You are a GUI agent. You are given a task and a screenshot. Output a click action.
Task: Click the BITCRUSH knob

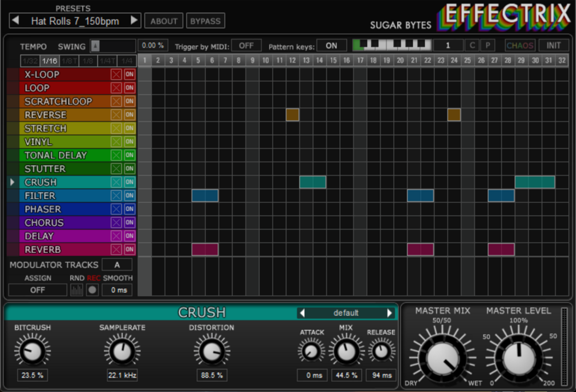[32, 351]
